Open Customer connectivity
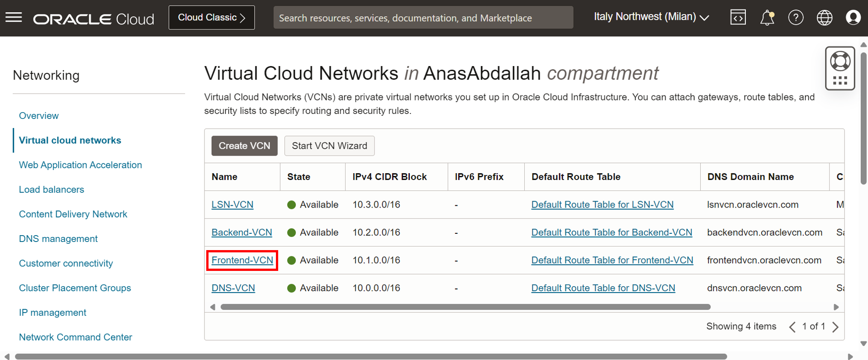The height and width of the screenshot is (360, 868). pyautogui.click(x=66, y=263)
